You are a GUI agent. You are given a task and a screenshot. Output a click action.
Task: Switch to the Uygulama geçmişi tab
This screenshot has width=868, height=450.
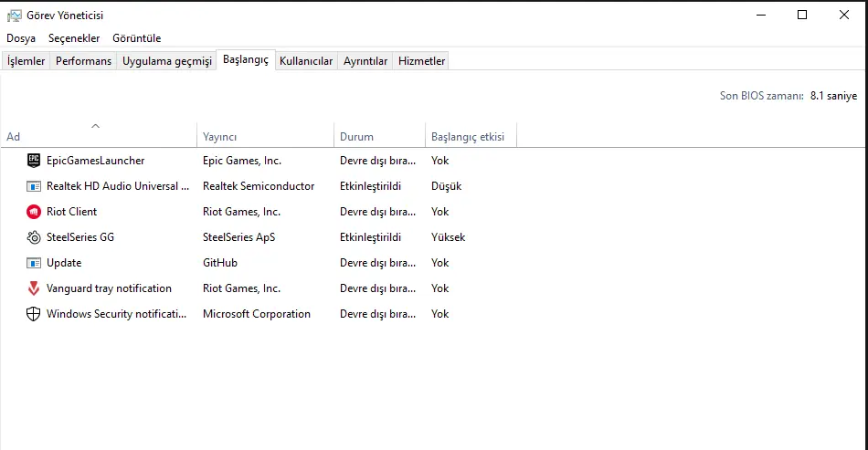coord(167,61)
